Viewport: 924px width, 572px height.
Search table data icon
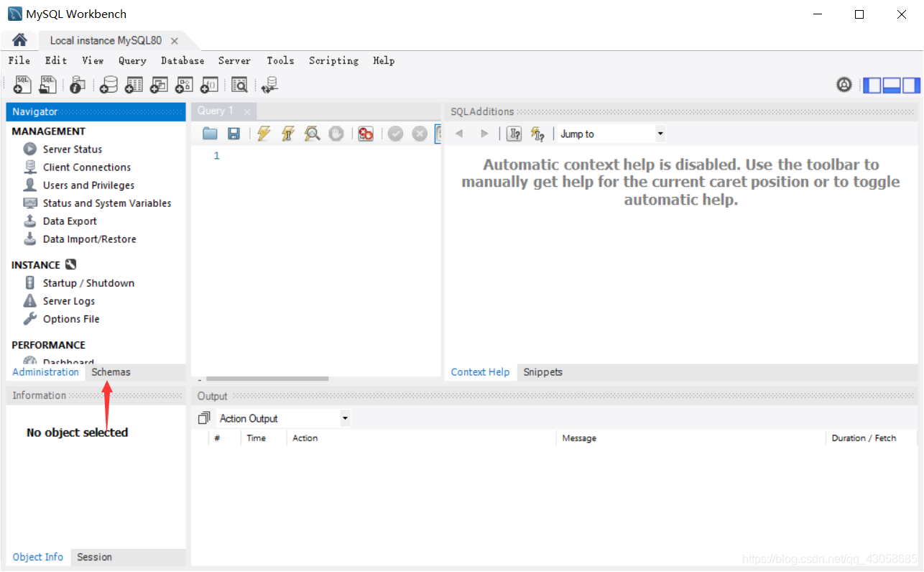click(239, 85)
